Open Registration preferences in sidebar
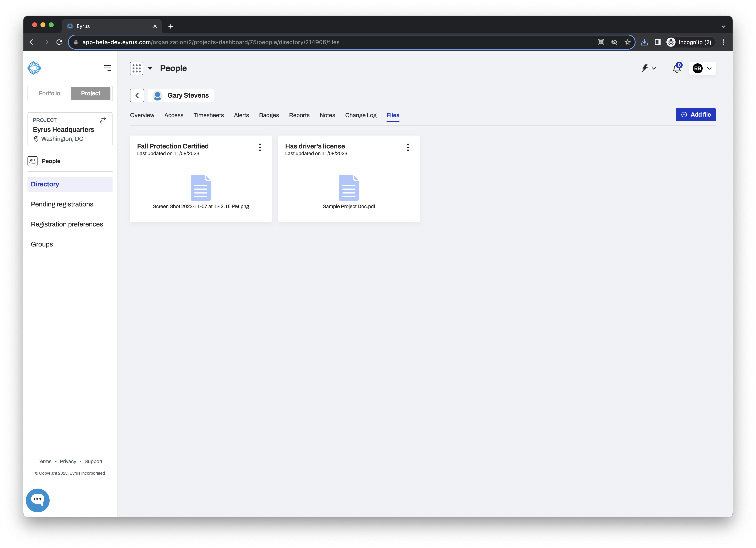 click(67, 224)
